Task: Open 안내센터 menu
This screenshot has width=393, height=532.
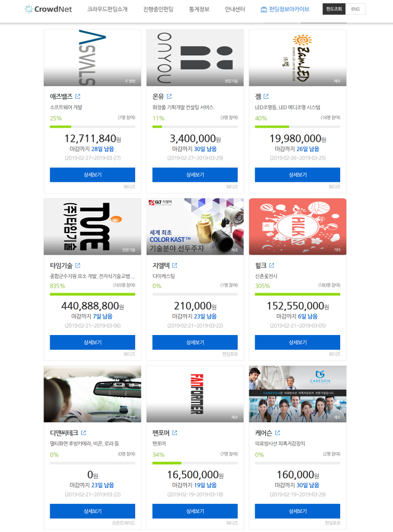Action: [235, 9]
